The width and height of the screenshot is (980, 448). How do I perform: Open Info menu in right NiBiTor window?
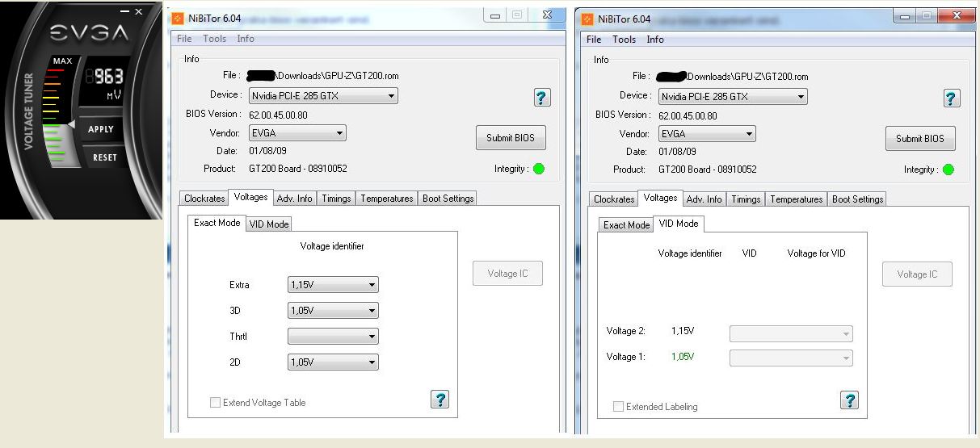(x=655, y=40)
